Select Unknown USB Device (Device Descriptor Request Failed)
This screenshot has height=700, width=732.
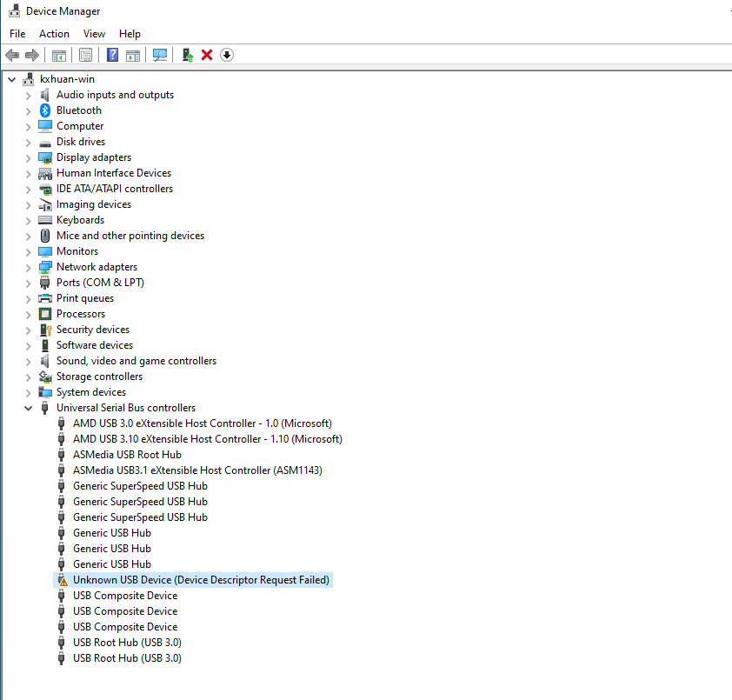pyautogui.click(x=201, y=579)
